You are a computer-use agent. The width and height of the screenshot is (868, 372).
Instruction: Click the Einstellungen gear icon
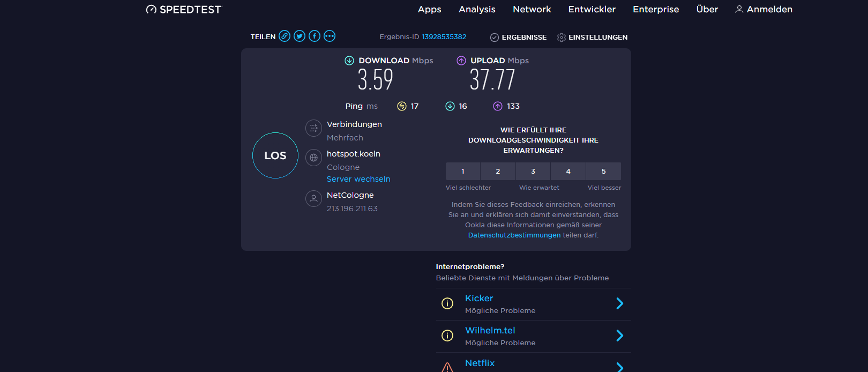click(x=562, y=37)
